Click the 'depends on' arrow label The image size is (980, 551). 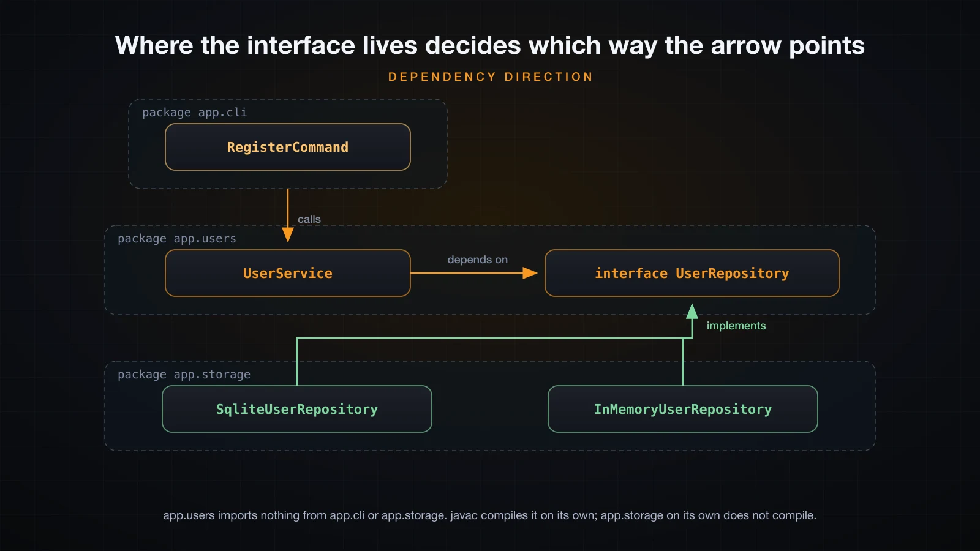pos(478,260)
